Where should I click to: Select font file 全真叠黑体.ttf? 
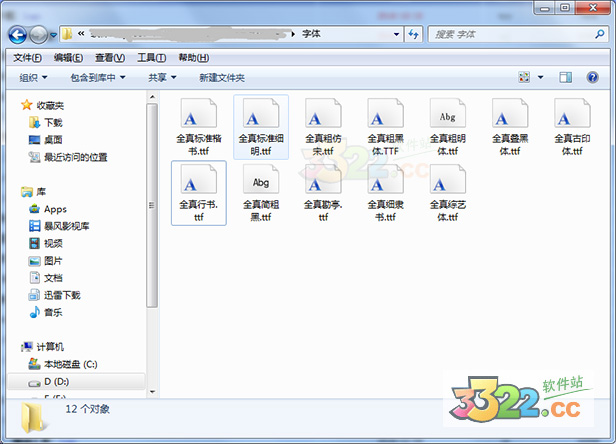pos(510,127)
